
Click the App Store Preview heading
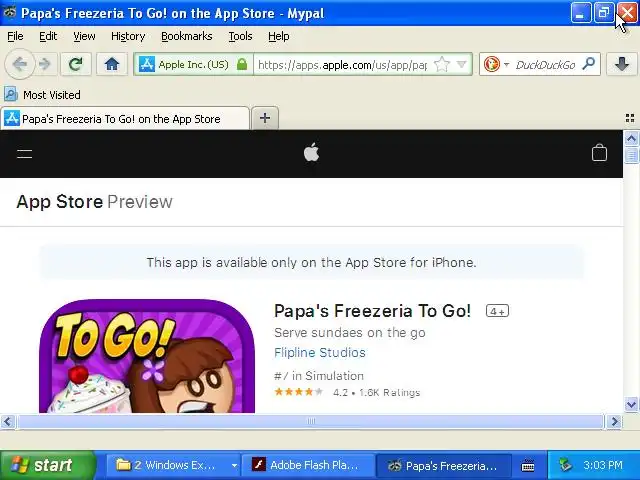click(95, 202)
